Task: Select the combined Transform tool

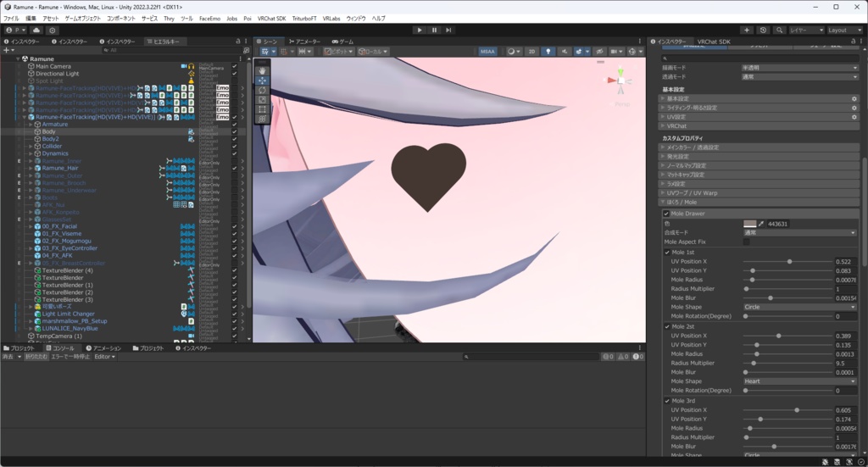Action: click(x=263, y=119)
